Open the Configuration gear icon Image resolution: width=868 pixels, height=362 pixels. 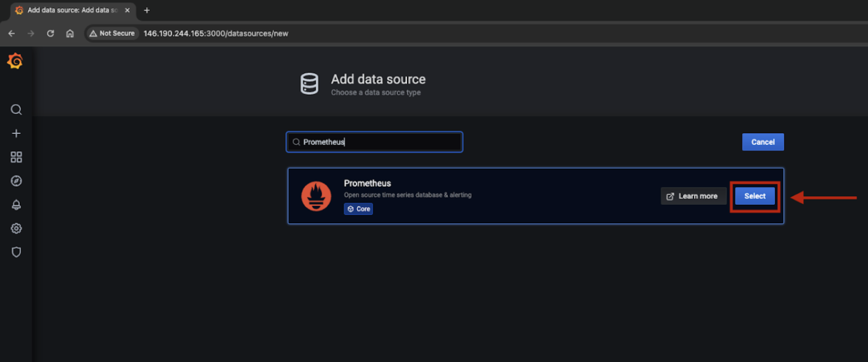16,228
